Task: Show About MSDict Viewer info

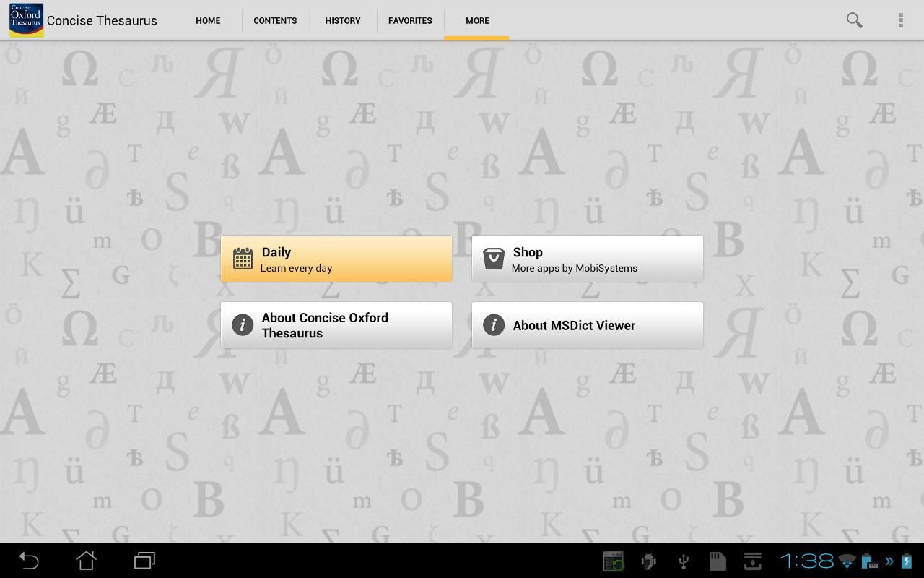Action: tap(588, 325)
